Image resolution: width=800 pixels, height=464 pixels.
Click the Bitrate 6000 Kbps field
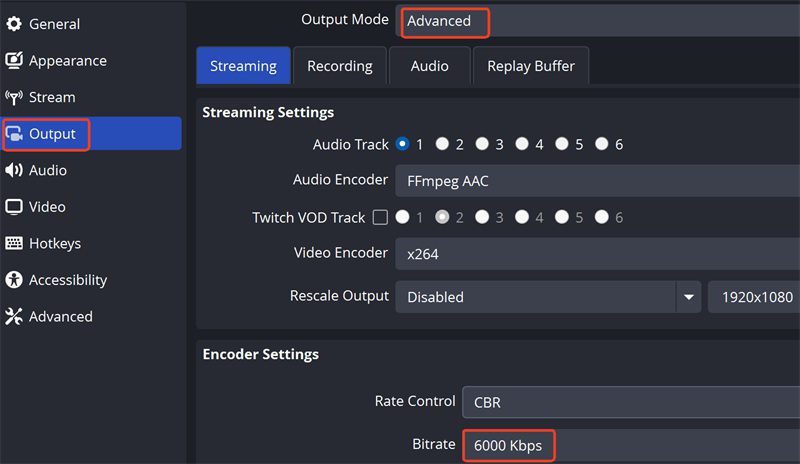pyautogui.click(x=508, y=446)
